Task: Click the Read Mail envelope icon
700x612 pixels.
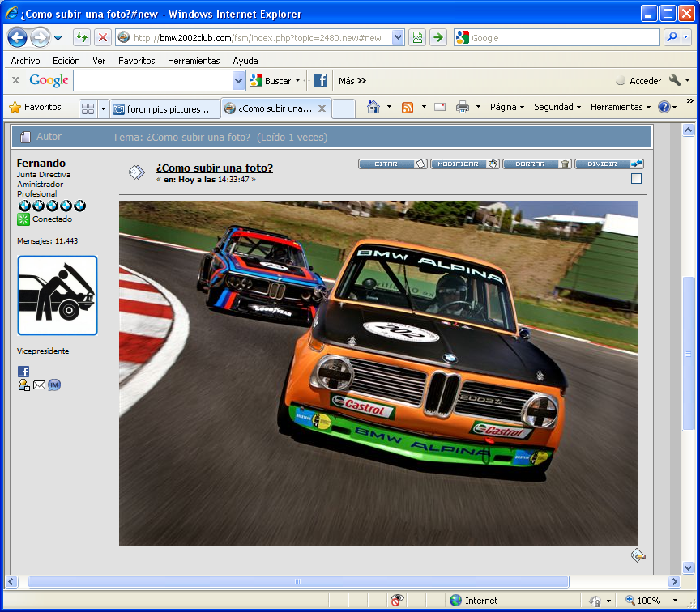Action: (440, 107)
